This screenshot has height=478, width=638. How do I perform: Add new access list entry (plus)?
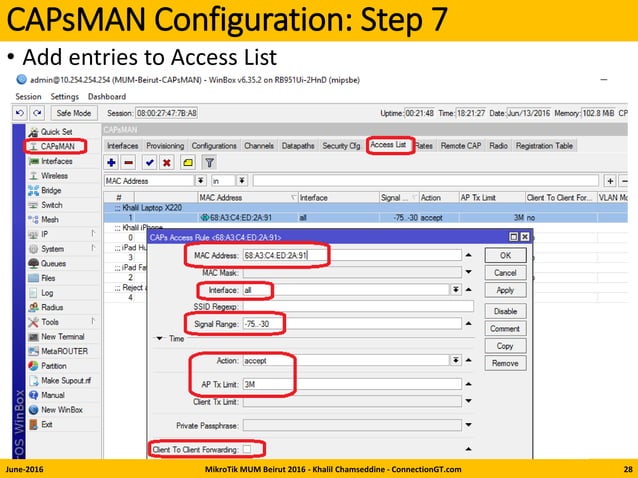[x=111, y=163]
